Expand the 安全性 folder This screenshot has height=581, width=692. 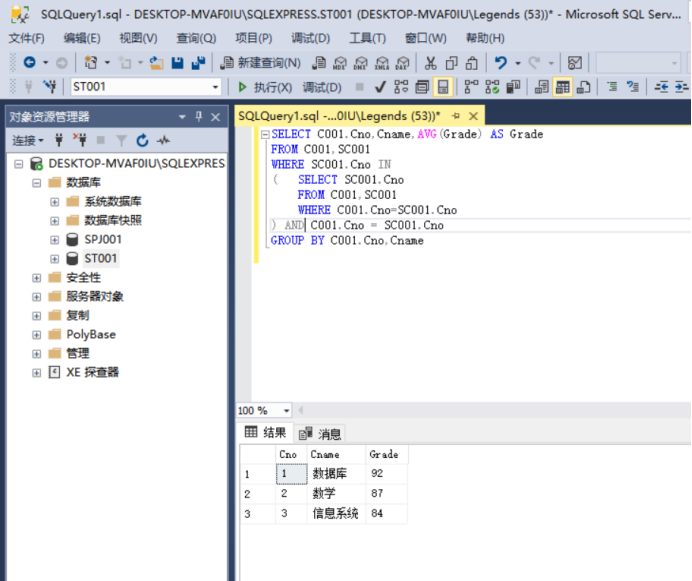[37, 278]
